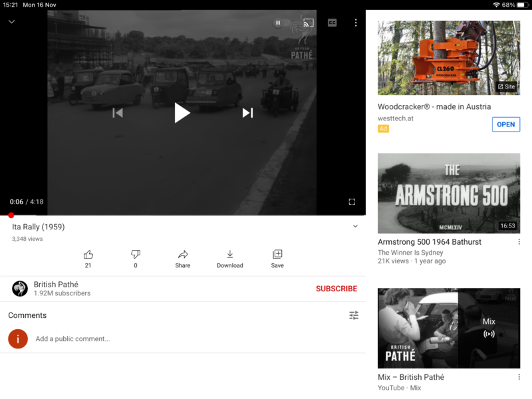Toggle closed captions with the CC button
The image size is (532, 399).
[x=332, y=23]
